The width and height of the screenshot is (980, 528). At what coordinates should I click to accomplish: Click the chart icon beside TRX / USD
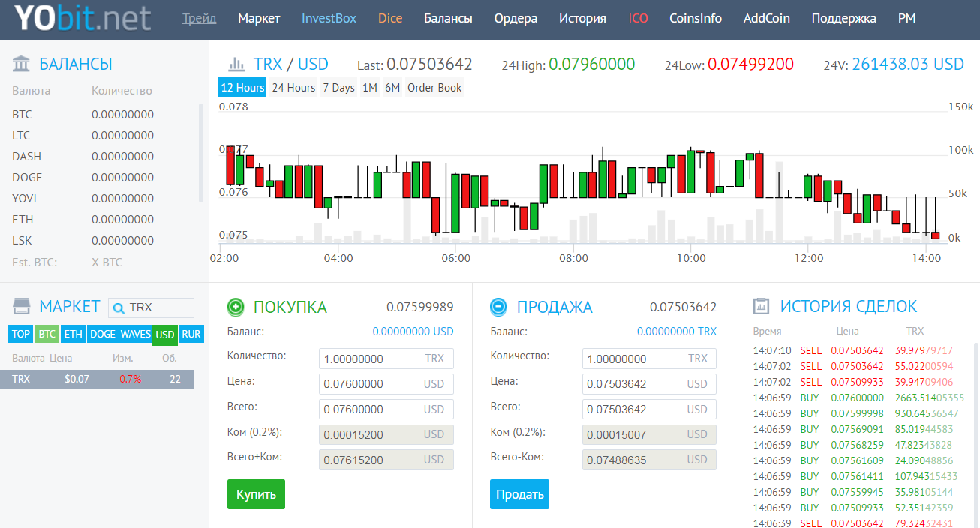point(236,64)
